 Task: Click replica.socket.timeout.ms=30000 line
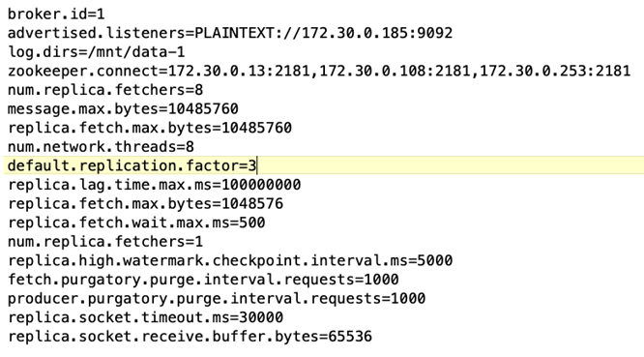pos(145,317)
